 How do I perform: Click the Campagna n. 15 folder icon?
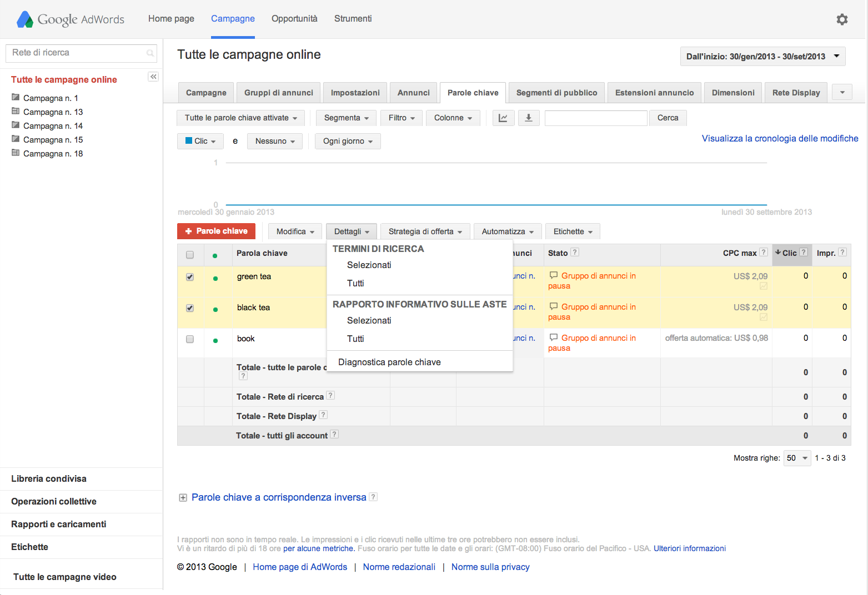(16, 139)
